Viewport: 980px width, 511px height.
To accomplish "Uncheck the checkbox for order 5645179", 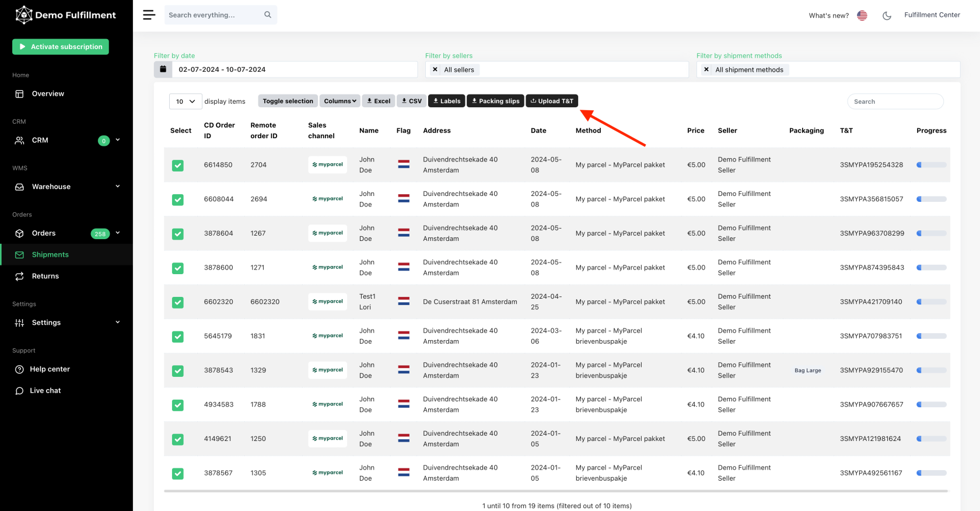I will pyautogui.click(x=178, y=337).
